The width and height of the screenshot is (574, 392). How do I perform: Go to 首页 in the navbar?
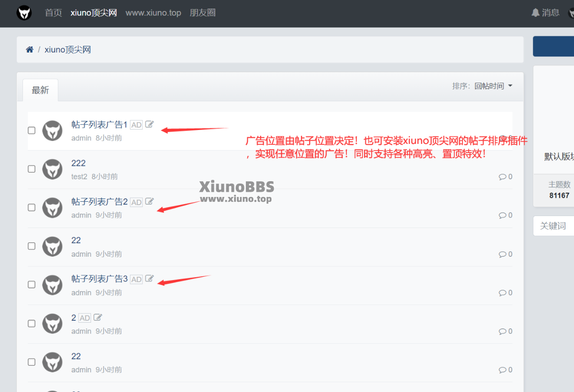(54, 13)
